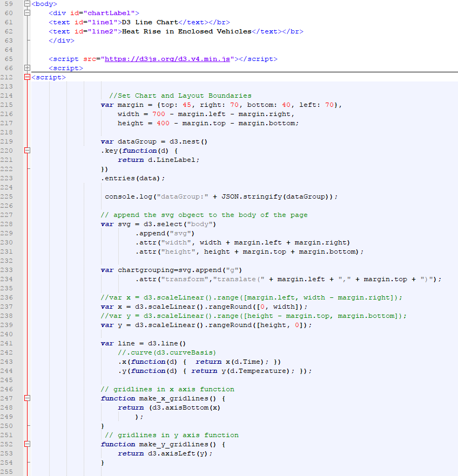
Task: Click 'd3.line()' on line 241
Action: tap(167, 343)
